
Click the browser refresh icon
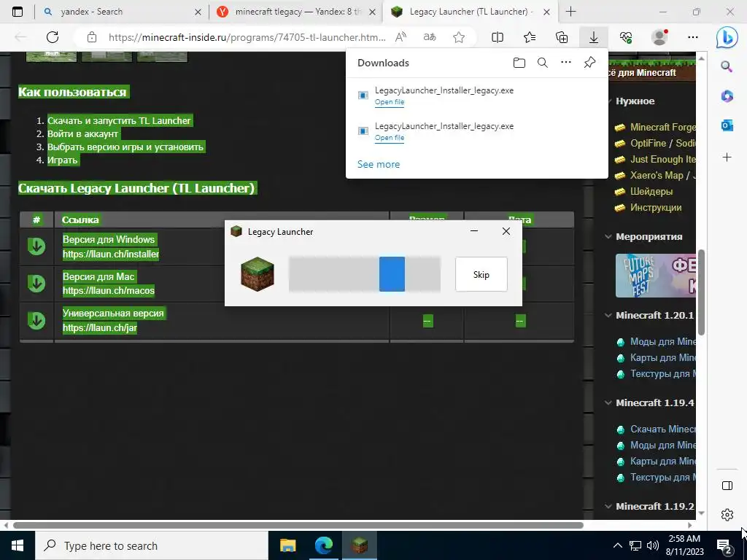(53, 37)
